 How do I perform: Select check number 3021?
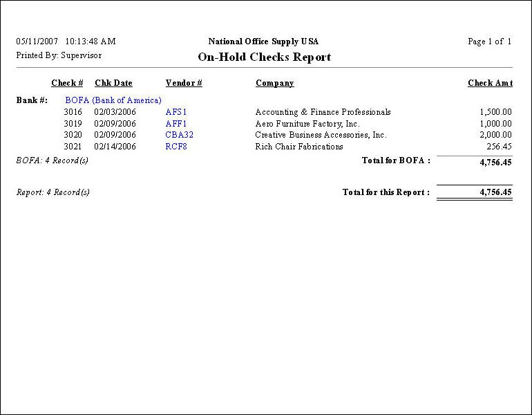(73, 147)
